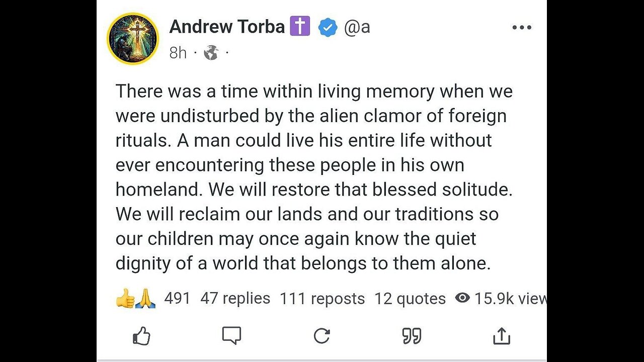Click the @a username handle

(357, 27)
